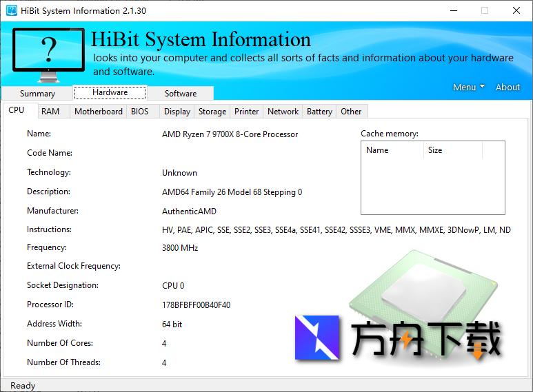Click inside the Cache memory list box
533x392 pixels.
coord(433,178)
